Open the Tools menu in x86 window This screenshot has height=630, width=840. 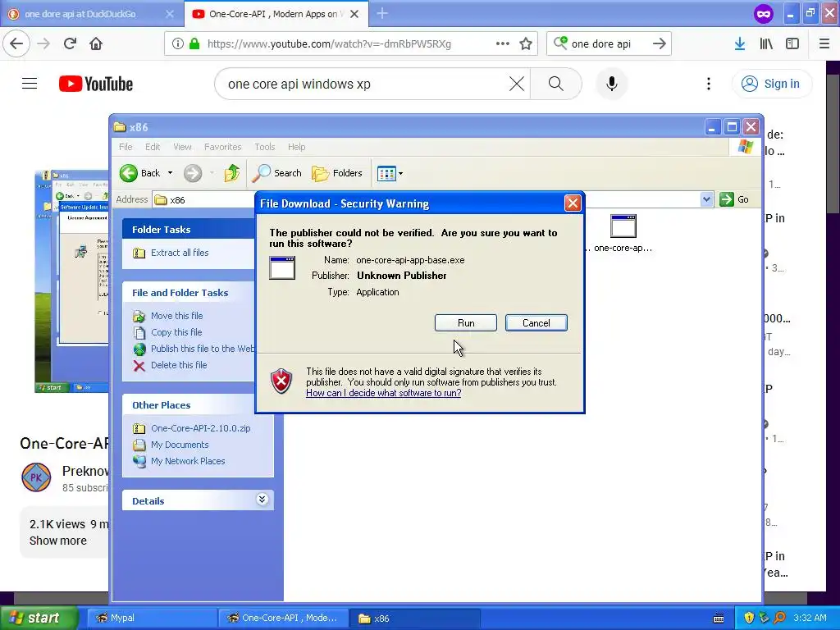(265, 147)
